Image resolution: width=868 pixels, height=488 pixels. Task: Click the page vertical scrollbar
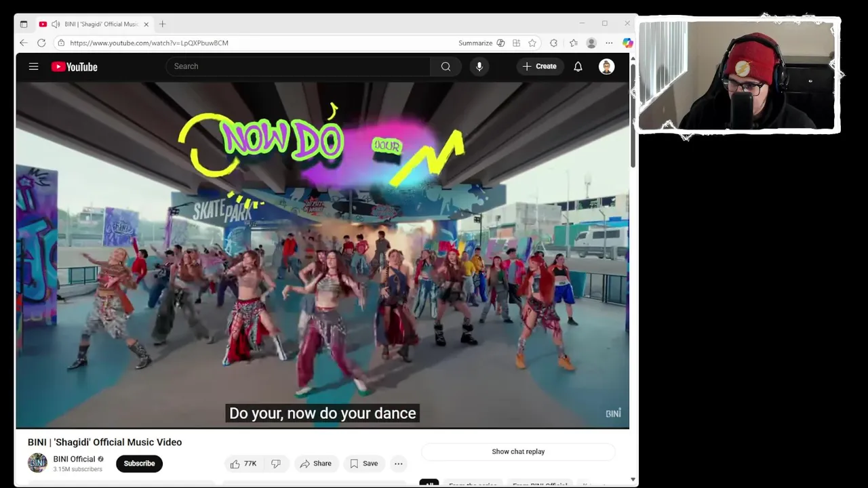(633, 115)
